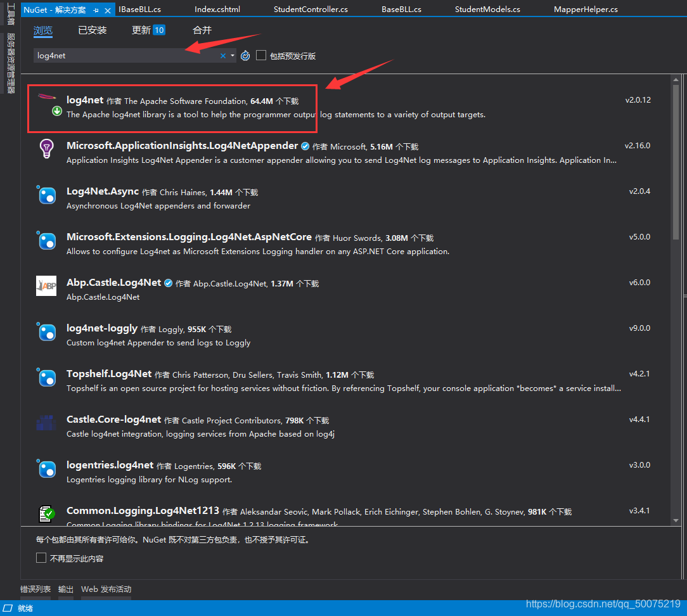Click the v6.0.0 version label
Image resolution: width=687 pixels, height=616 pixels.
point(639,282)
